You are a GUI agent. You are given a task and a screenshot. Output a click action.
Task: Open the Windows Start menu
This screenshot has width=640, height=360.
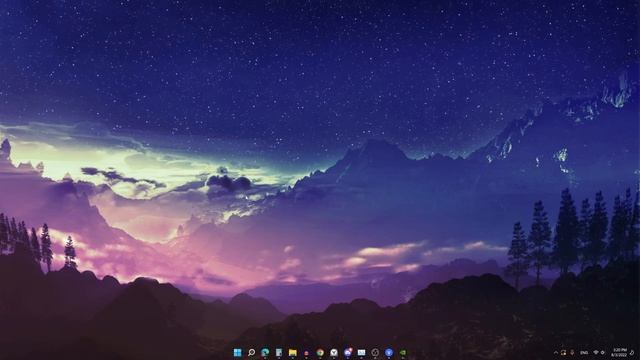237,352
